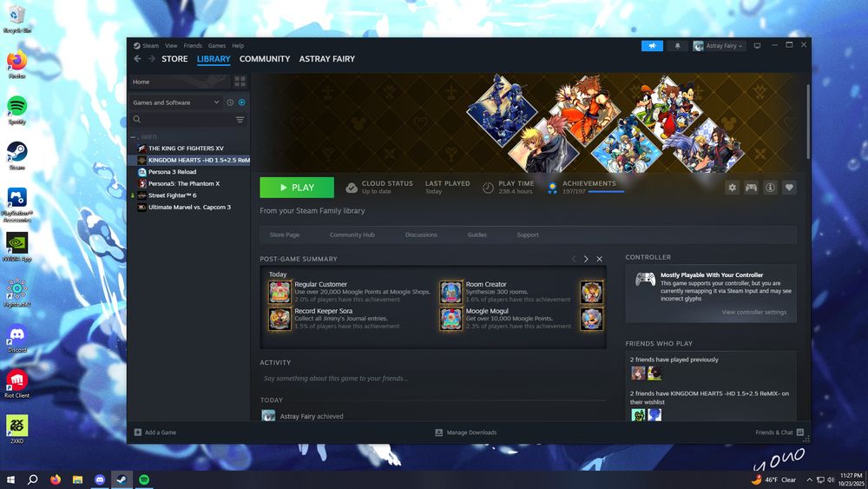Open the Games and Software filter dropdown

point(176,102)
